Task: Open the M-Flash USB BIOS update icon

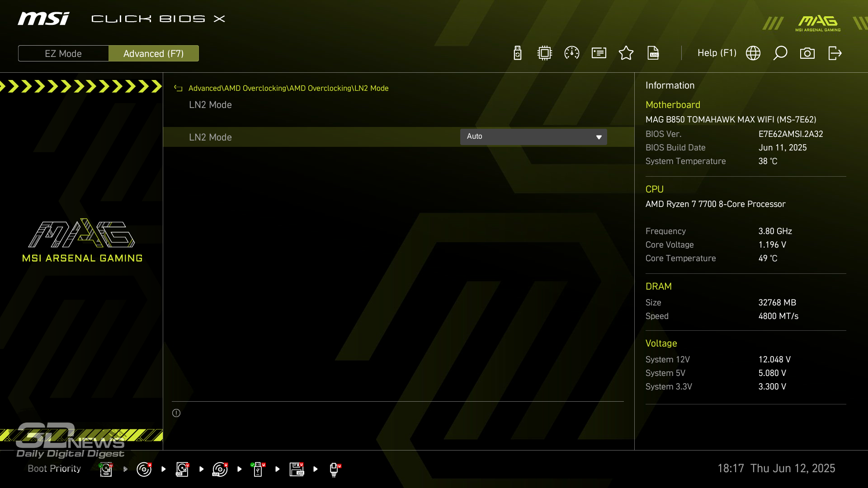Action: point(518,53)
